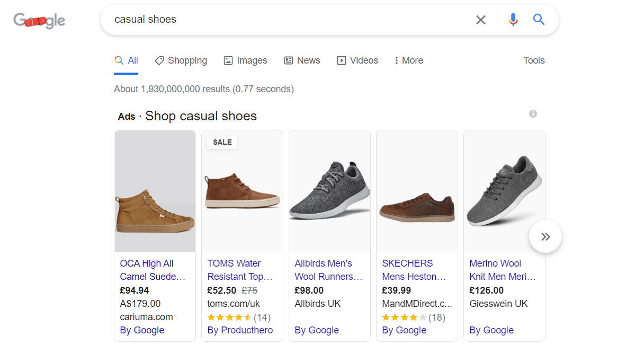This screenshot has height=353, width=644.
Task: Start voice search with microphone icon
Action: tap(513, 20)
